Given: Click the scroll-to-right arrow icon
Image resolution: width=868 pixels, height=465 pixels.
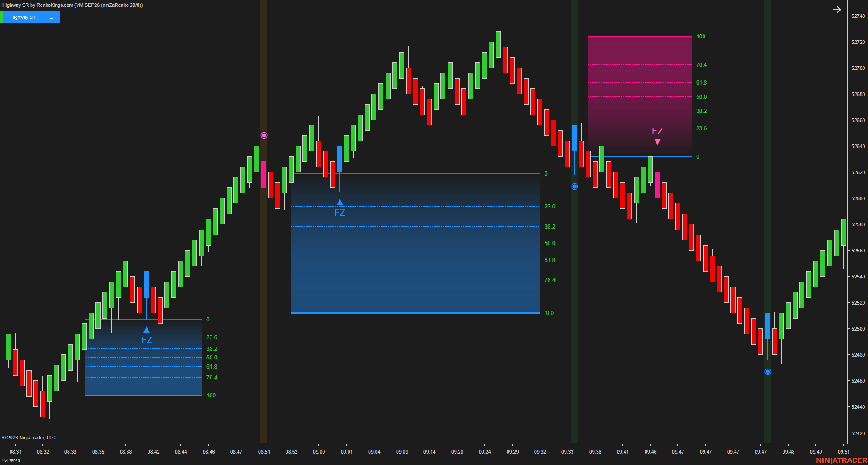Looking at the screenshot, I should [836, 10].
